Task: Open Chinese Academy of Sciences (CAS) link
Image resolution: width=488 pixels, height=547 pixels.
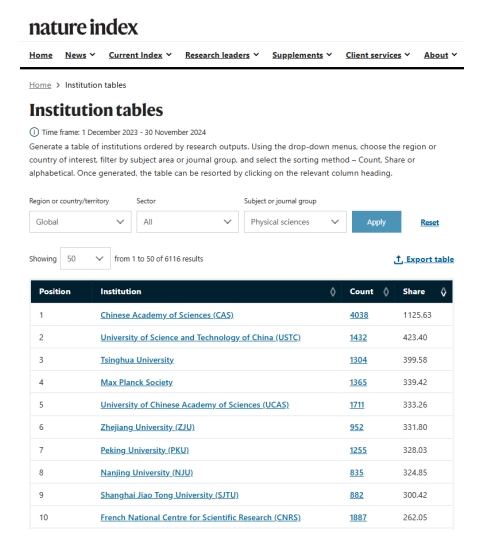Action: pyautogui.click(x=167, y=315)
